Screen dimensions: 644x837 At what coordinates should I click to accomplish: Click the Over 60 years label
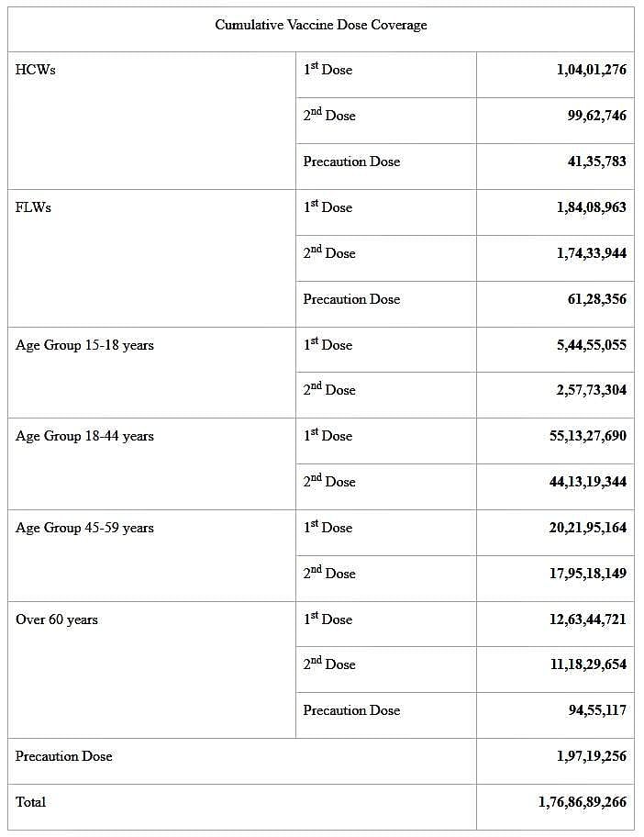tap(57, 619)
